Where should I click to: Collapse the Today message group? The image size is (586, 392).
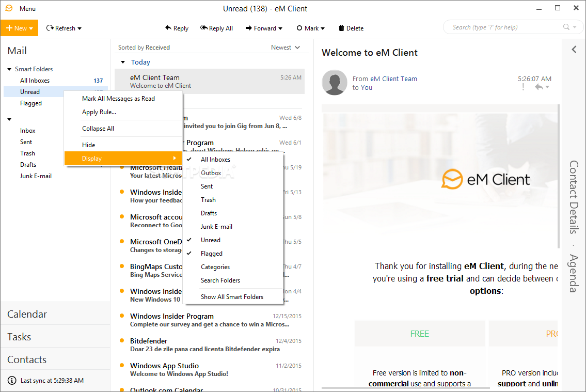(x=123, y=62)
